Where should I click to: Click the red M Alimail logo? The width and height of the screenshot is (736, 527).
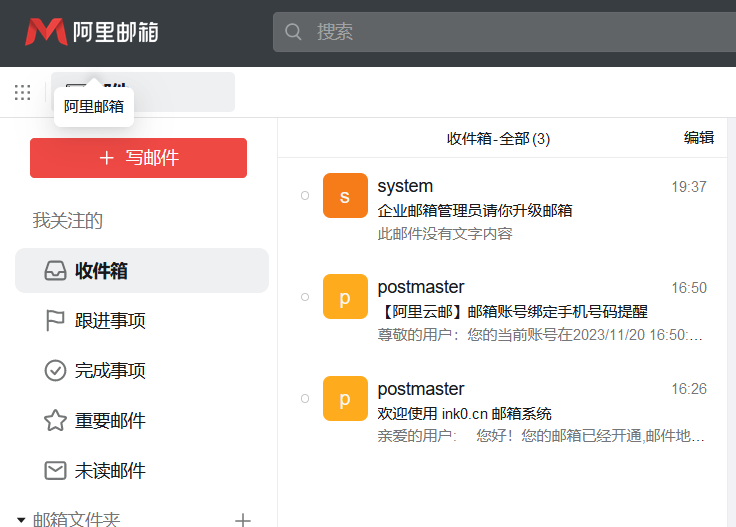[x=46, y=32]
